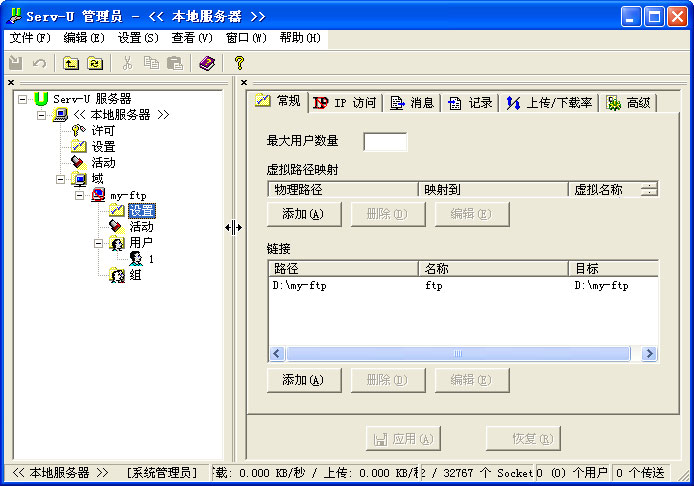Image resolution: width=694 pixels, height=486 pixels.
Task: Click the 目标 column header
Action: [613, 268]
